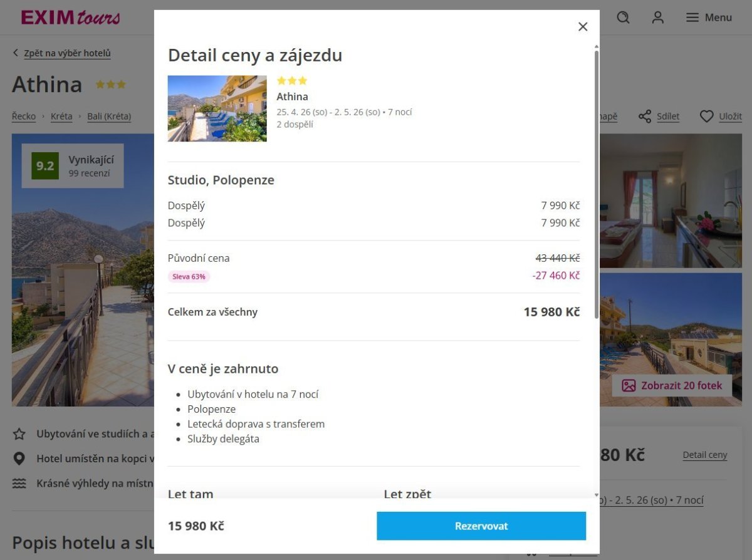The width and height of the screenshot is (752, 560).
Task: Click the share icon next to Sdílet
Action: [x=645, y=117]
